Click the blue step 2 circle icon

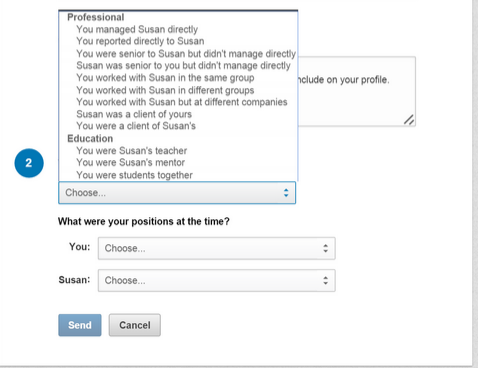click(x=29, y=163)
